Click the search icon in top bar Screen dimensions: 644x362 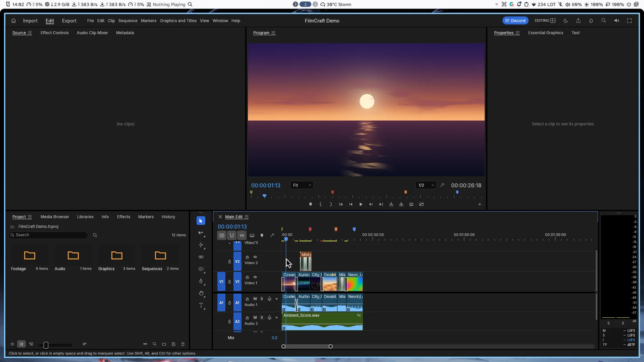point(603,21)
